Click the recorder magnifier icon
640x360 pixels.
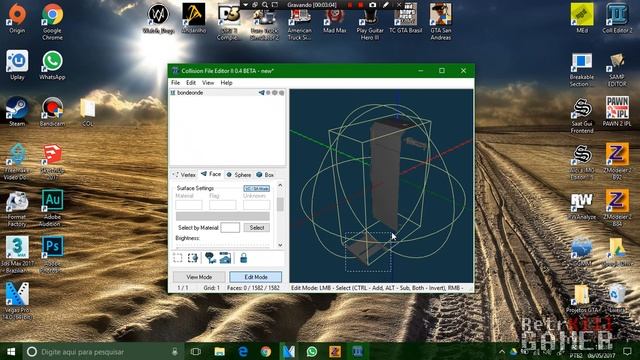pyautogui.click(x=265, y=5)
